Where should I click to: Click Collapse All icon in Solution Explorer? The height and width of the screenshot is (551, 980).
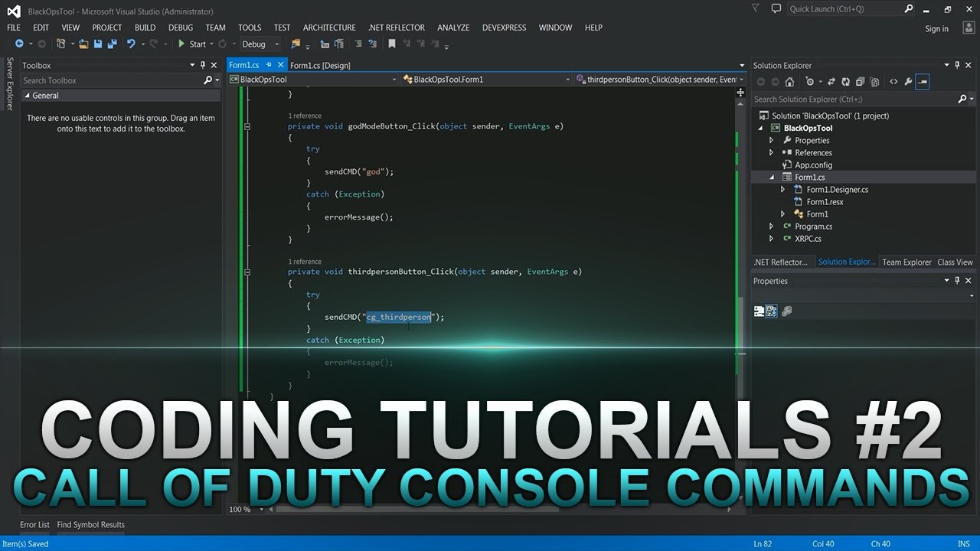tap(859, 82)
